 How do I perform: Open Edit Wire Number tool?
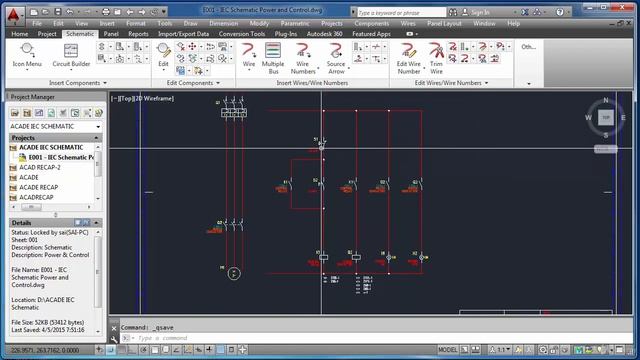pos(409,58)
